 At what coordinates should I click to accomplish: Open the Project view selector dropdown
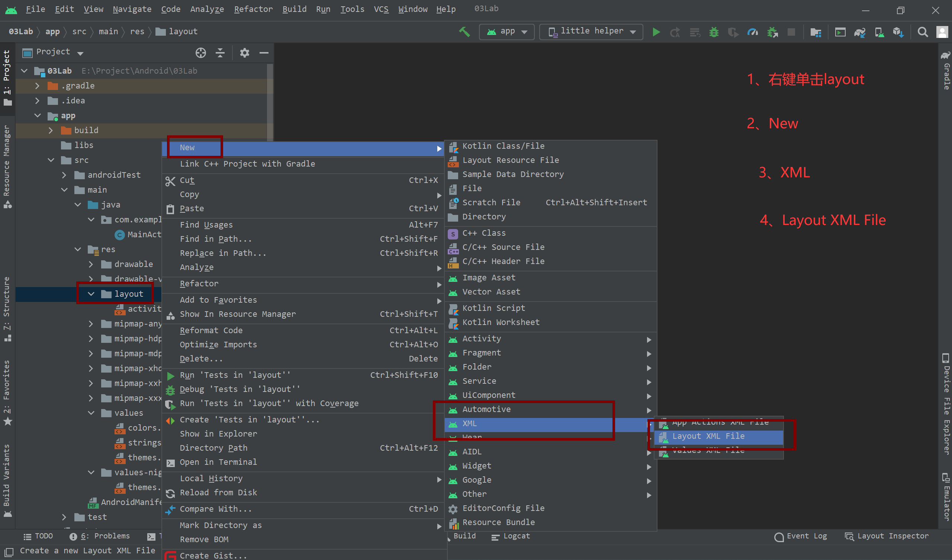click(x=53, y=52)
